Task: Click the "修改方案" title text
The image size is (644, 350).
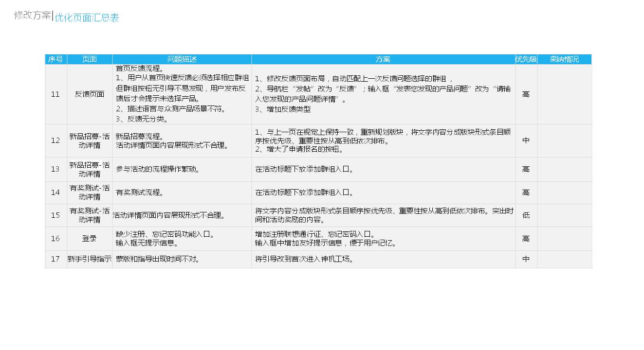Action: pos(32,15)
